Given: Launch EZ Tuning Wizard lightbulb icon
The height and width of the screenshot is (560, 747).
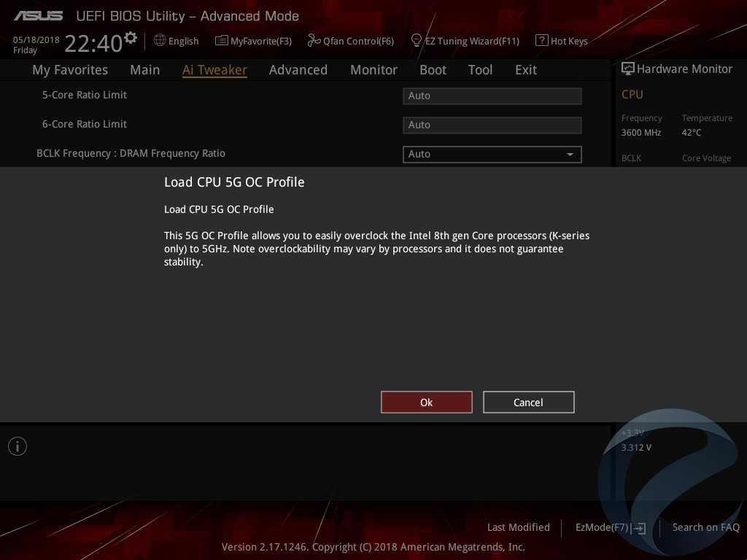Looking at the screenshot, I should coord(417,40).
